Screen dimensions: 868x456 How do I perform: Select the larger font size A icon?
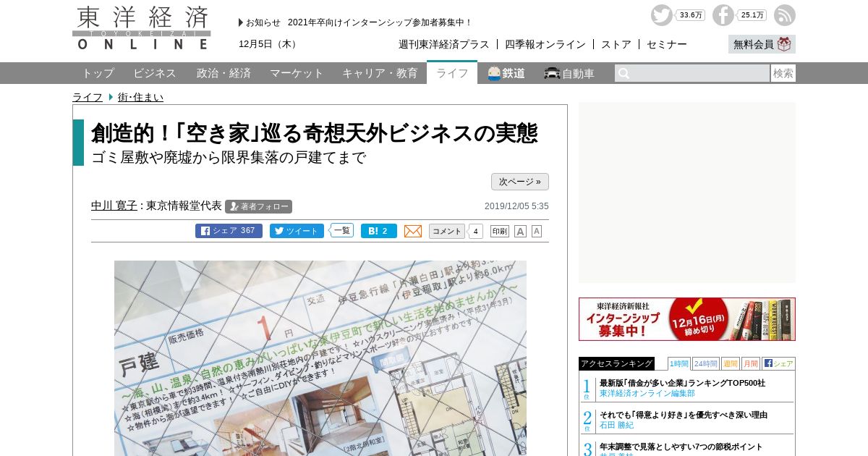pyautogui.click(x=520, y=231)
